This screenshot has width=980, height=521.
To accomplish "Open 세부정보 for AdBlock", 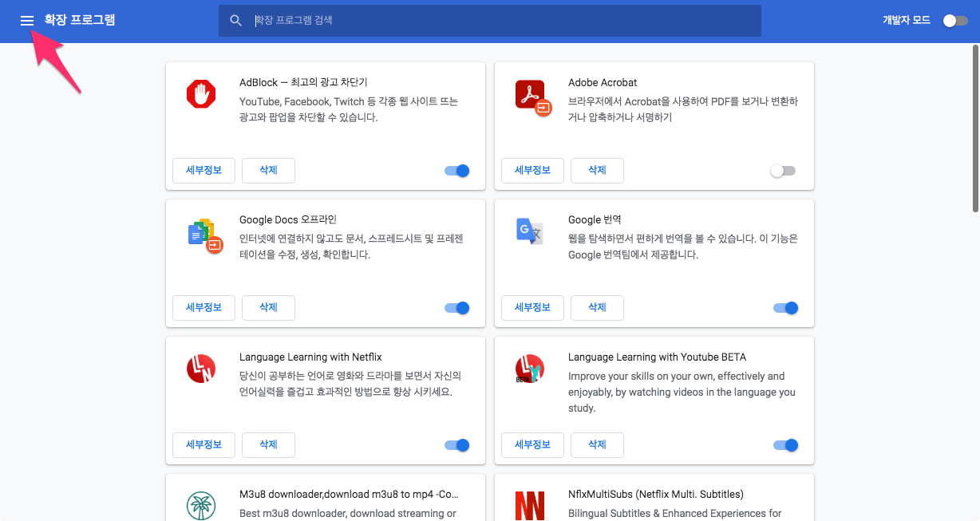I will pos(204,171).
